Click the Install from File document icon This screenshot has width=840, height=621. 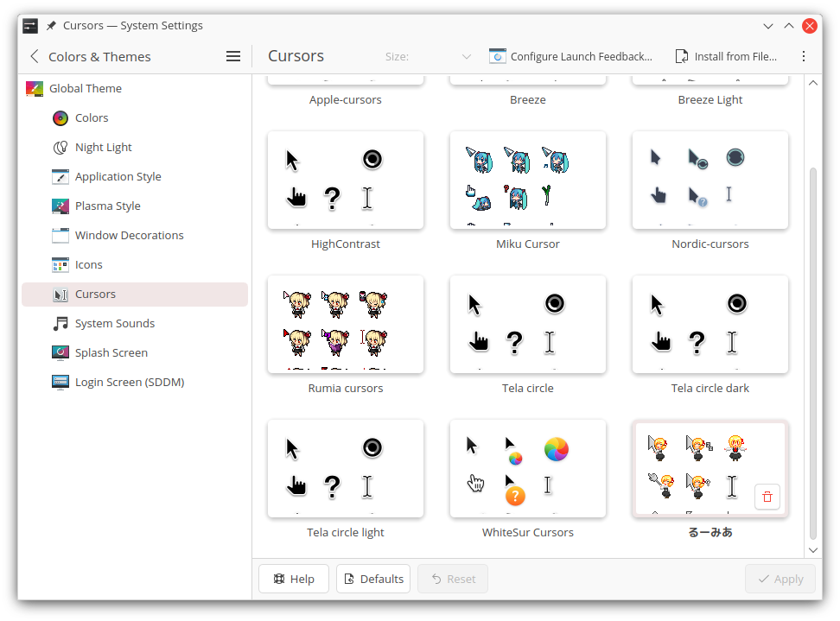682,56
